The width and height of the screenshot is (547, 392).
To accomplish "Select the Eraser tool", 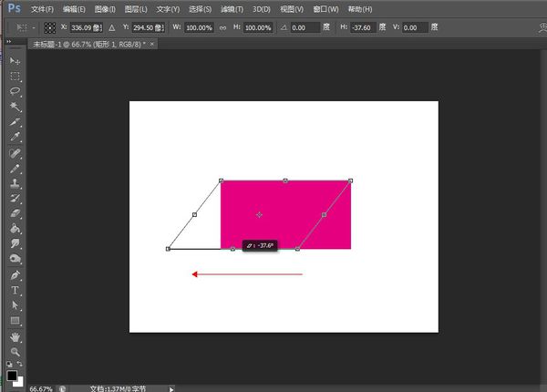I will point(15,212).
